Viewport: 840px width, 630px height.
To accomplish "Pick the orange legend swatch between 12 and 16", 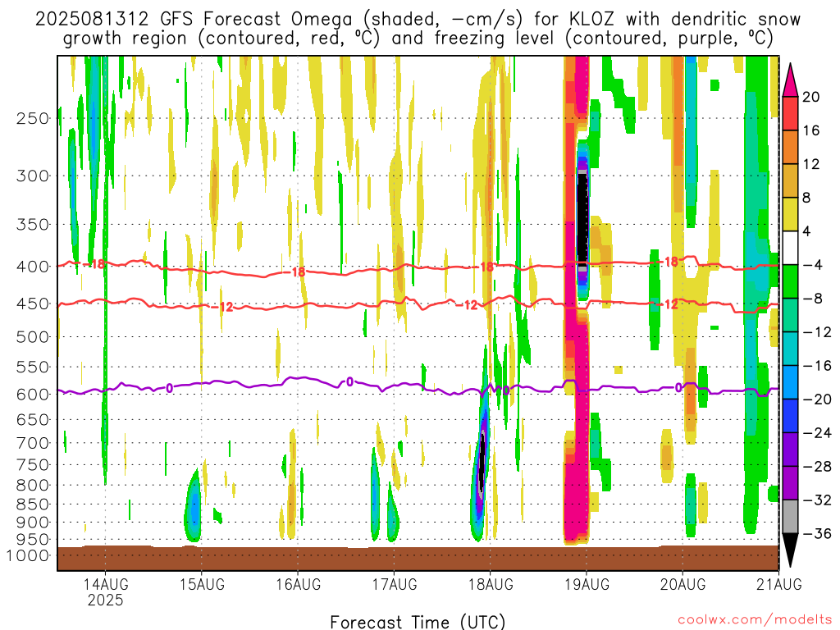I will [x=790, y=148].
